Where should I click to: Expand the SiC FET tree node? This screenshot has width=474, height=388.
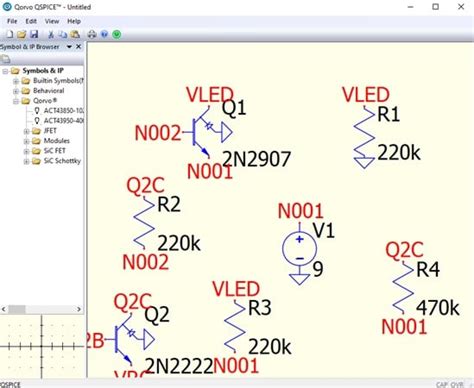pos(26,151)
